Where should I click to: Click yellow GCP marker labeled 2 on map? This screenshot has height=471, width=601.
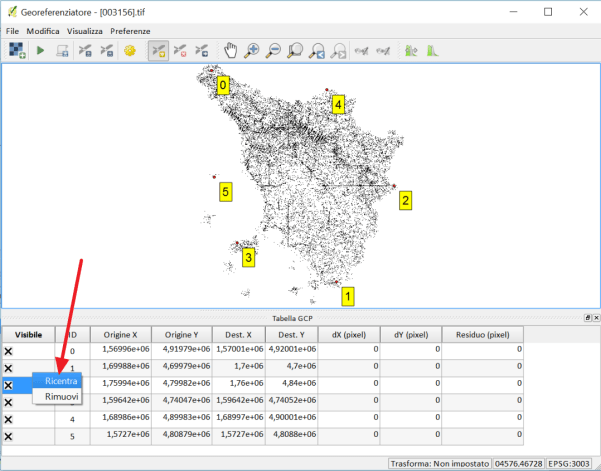[x=405, y=200]
